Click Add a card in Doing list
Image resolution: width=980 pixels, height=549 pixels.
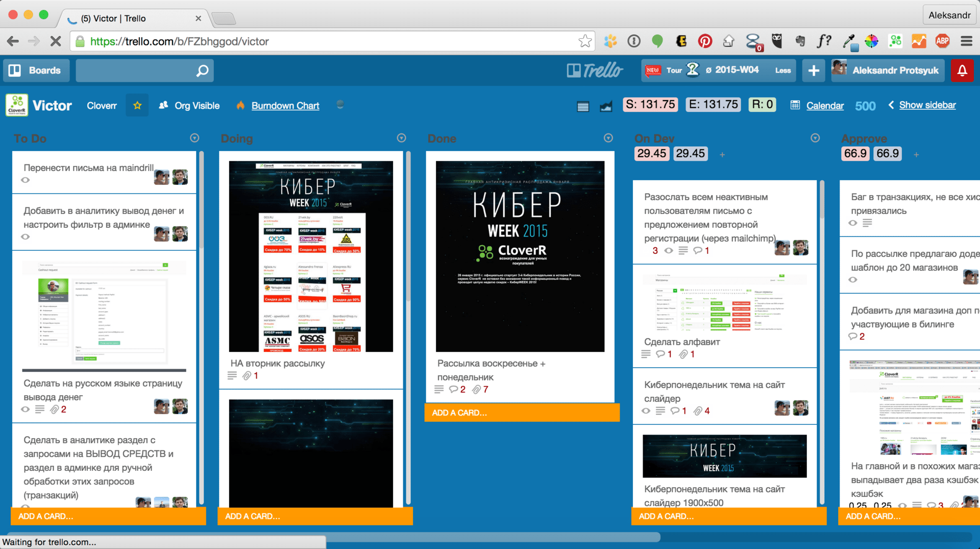(315, 516)
